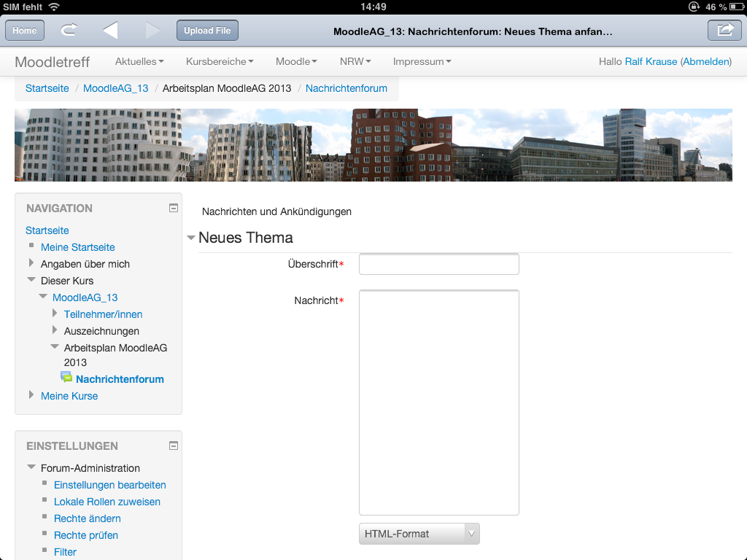Viewport: 747px width, 560px height.
Task: Tap the battery indicator icon
Action: 737,7
